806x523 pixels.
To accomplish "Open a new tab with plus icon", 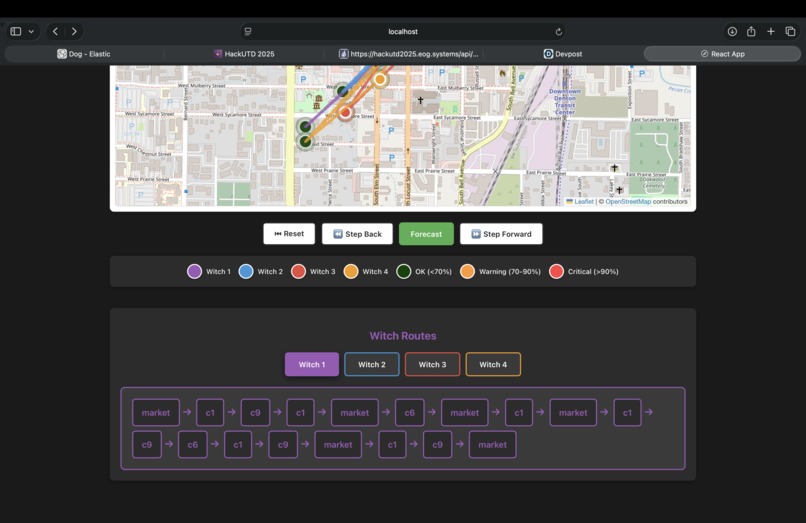I will click(771, 31).
